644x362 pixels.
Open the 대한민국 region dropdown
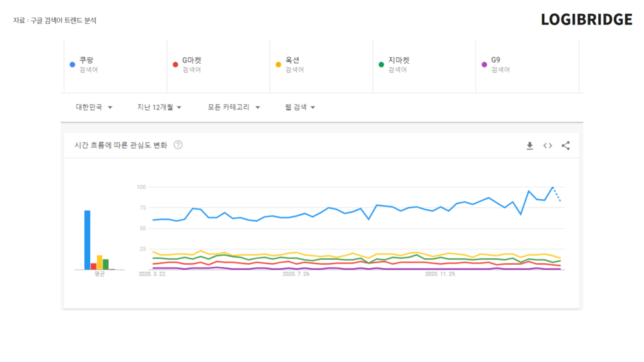94,108
